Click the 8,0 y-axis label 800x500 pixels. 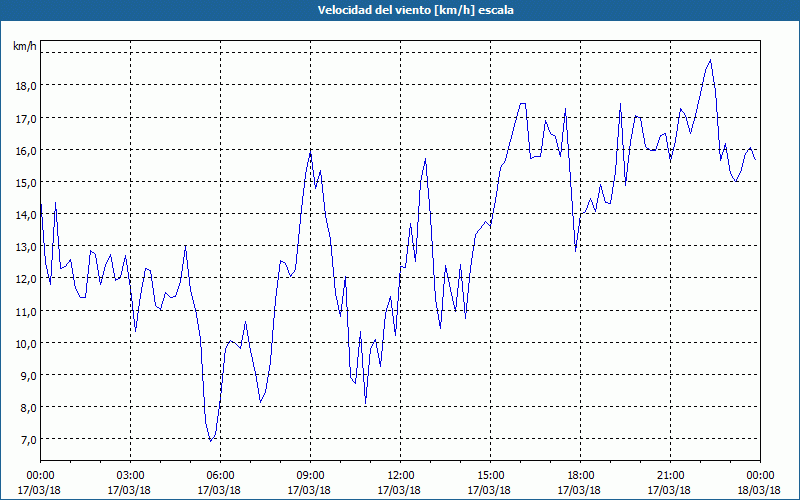(x=28, y=408)
